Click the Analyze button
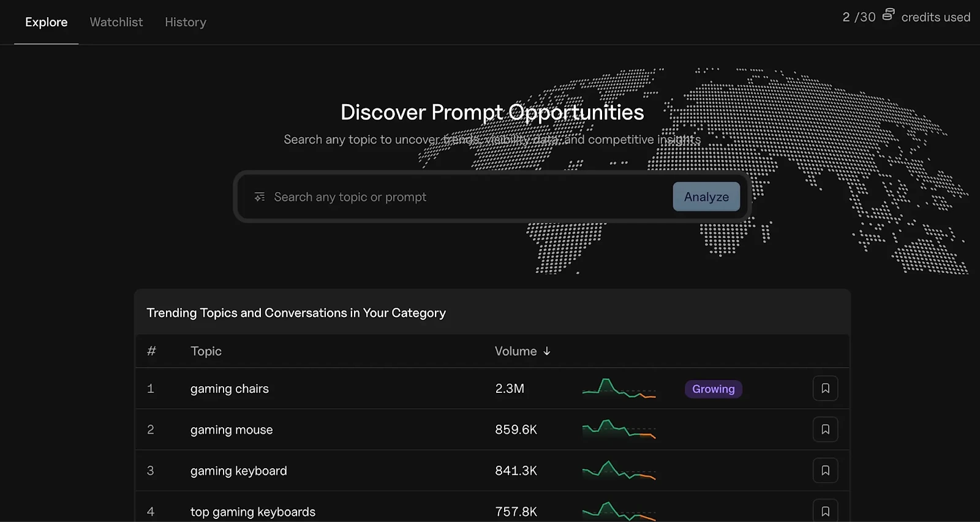980x522 pixels. point(706,197)
